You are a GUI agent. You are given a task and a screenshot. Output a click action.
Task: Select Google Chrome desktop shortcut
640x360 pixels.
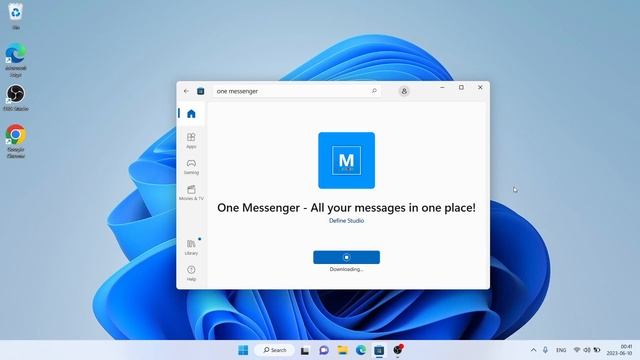[16, 141]
